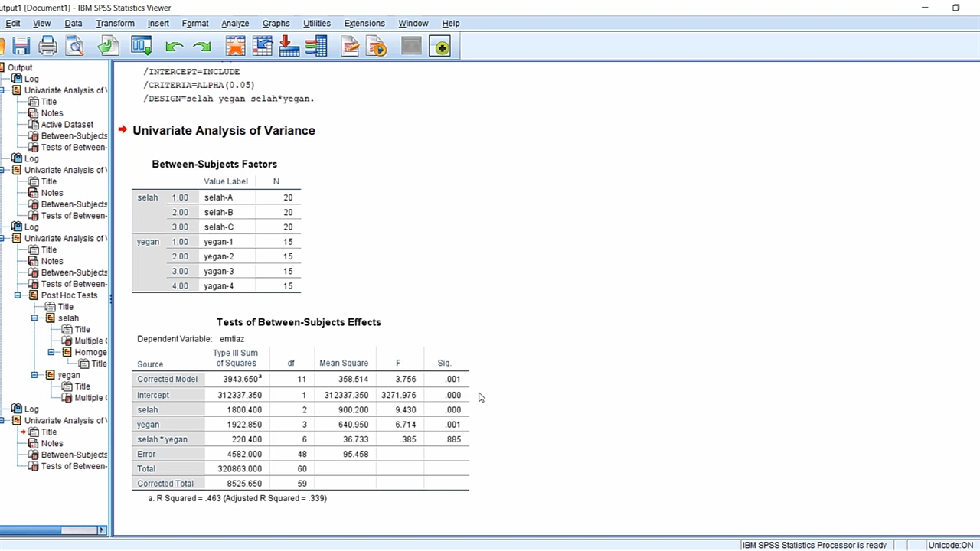Screen dimensions: 980x551
Task: Open the Graphs menu
Action: [x=276, y=24]
